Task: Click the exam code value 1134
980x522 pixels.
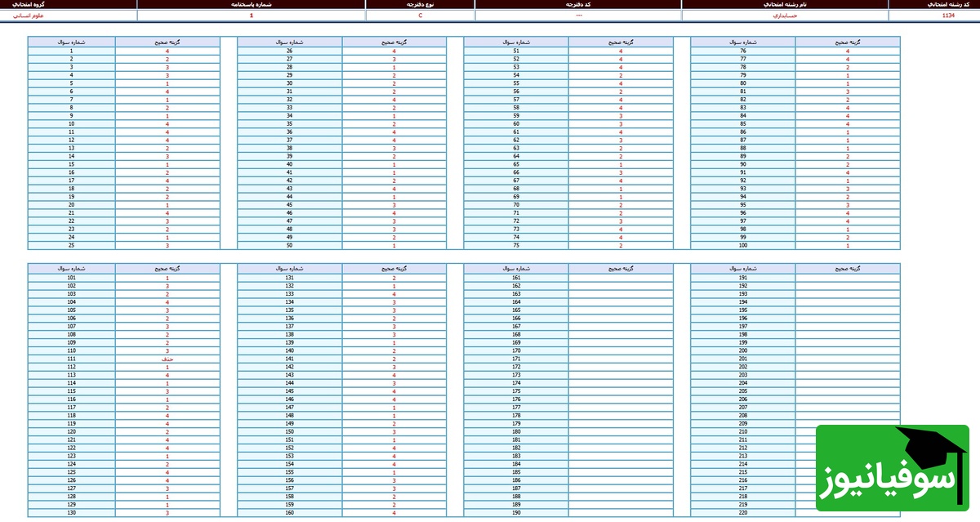Action: (948, 16)
